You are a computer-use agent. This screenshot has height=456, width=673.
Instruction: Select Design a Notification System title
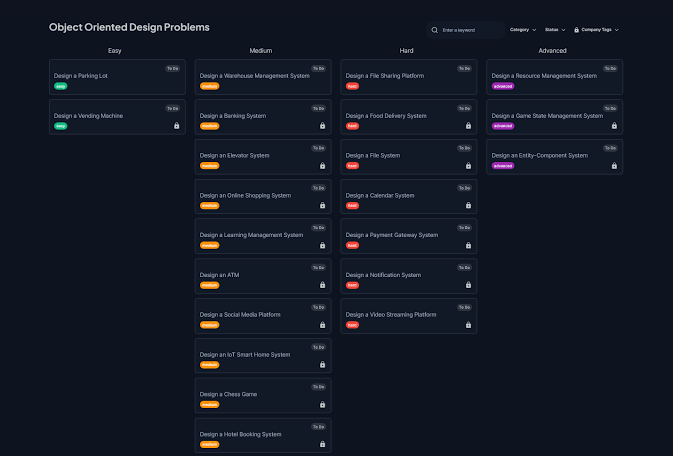(x=383, y=275)
